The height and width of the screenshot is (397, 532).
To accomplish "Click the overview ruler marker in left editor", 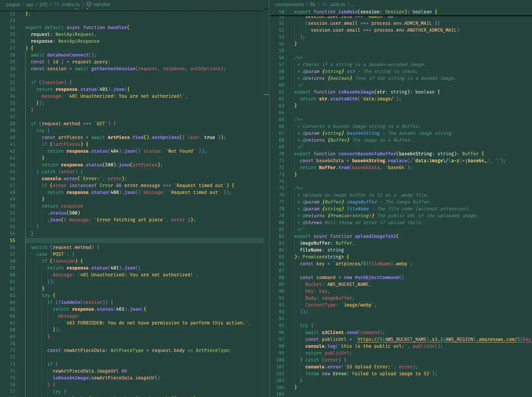I will [x=266, y=94].
